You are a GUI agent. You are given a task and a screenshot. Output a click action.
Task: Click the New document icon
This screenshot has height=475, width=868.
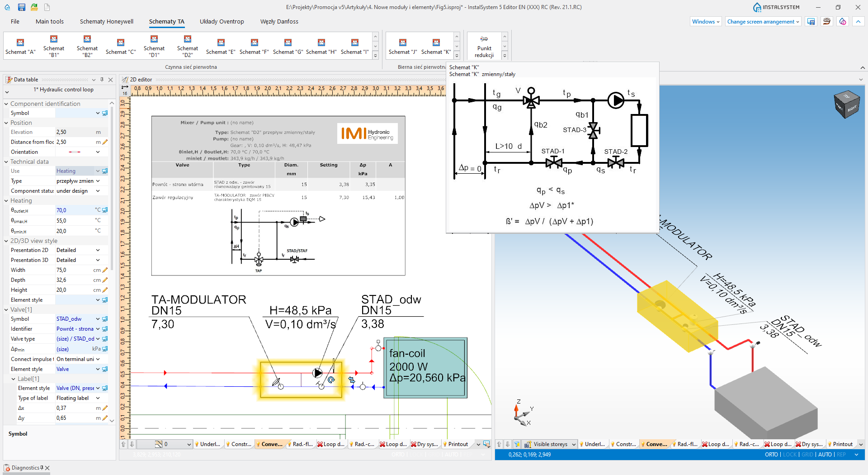[x=47, y=7]
